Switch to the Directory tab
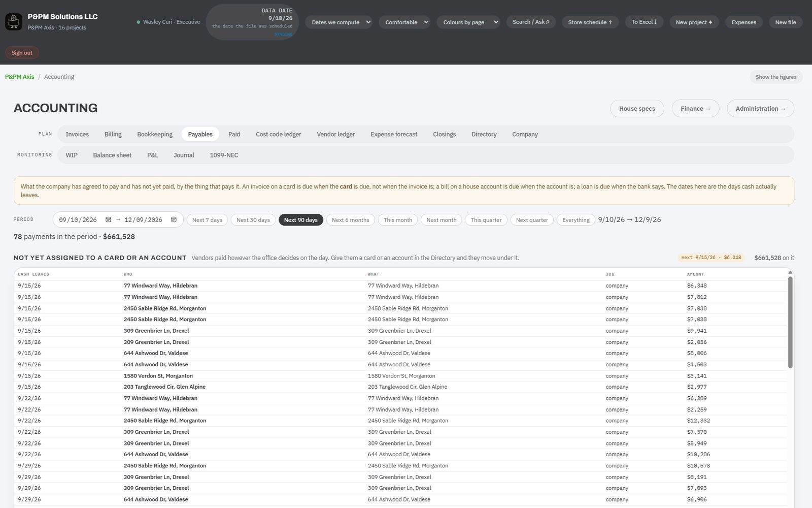The width and height of the screenshot is (812, 508). point(484,134)
